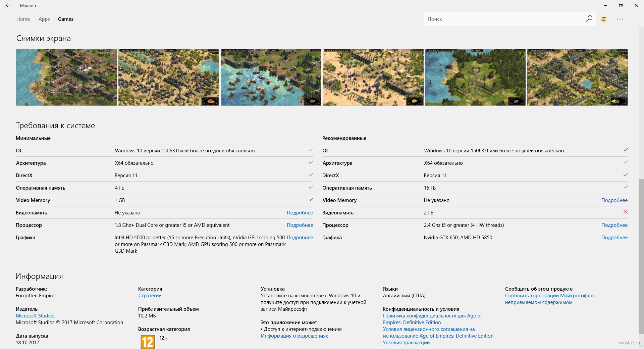644x349 pixels.
Task: Click the Forgotten Empires developer name
Action: (36, 296)
